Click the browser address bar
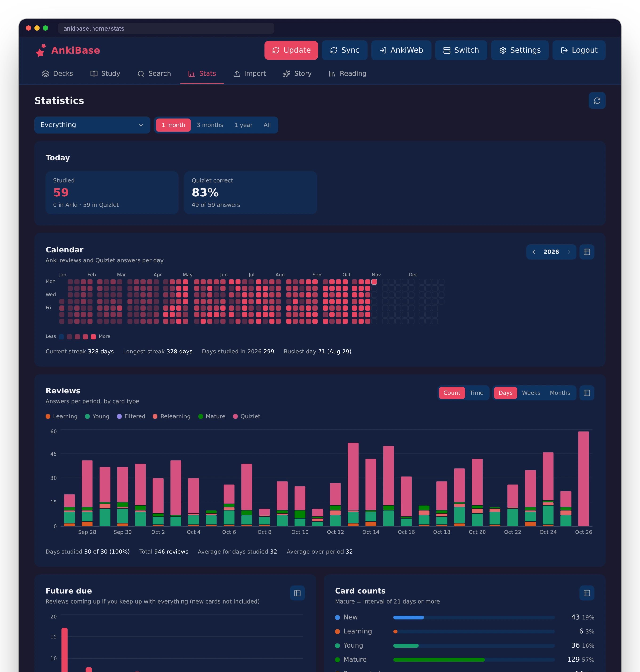 point(166,28)
